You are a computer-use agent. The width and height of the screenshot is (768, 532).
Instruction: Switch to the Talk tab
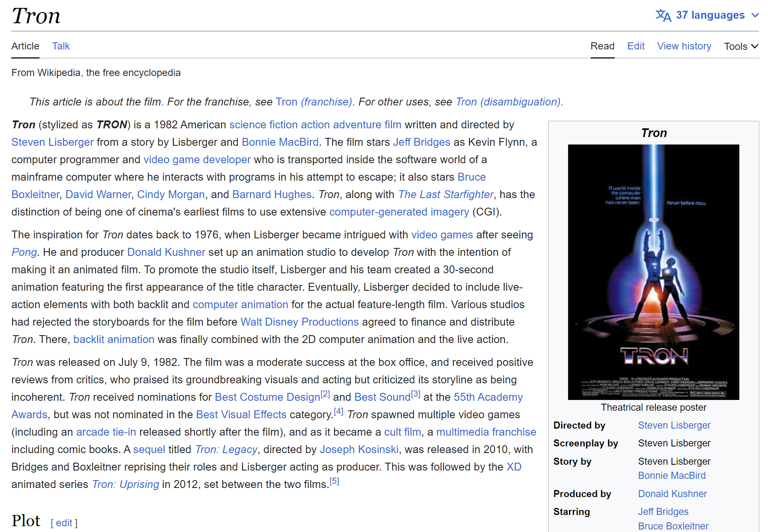point(61,46)
